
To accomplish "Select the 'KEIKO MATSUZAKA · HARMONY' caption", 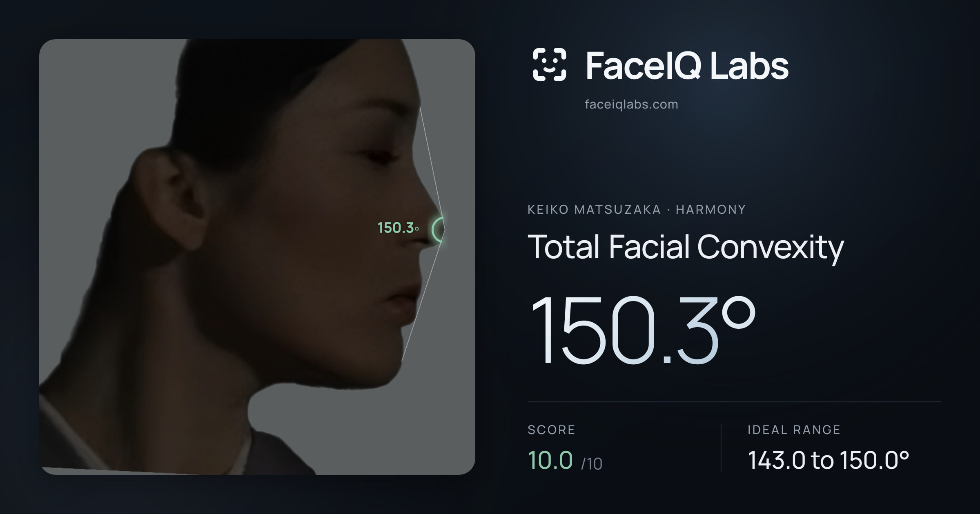I will 637,210.
